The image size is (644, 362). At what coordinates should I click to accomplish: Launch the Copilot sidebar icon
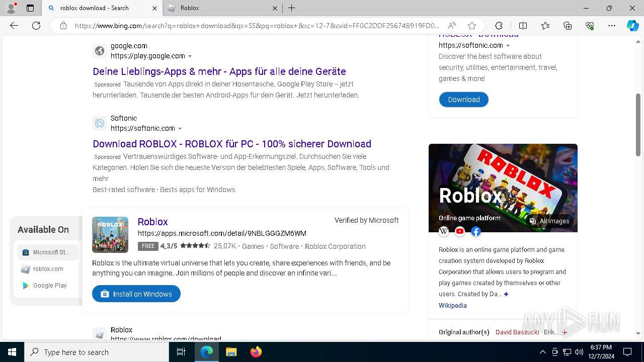point(632,26)
